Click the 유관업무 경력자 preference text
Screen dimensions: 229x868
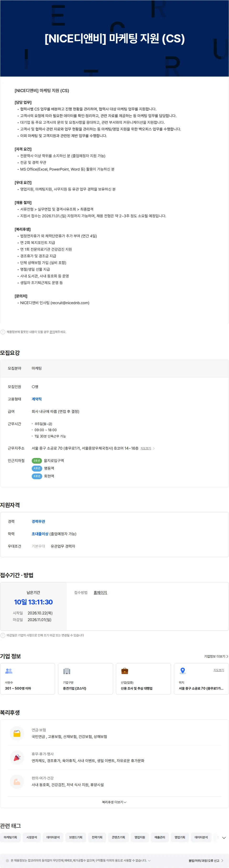pyautogui.click(x=63, y=546)
